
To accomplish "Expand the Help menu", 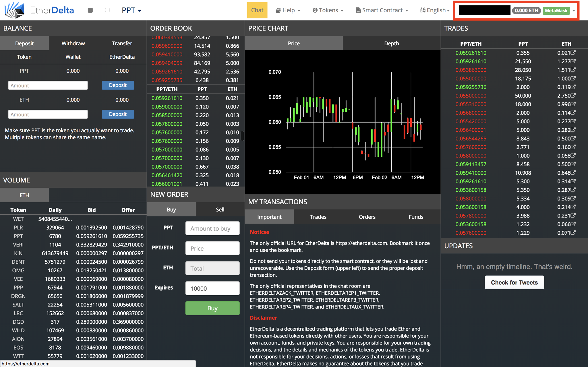I will coord(288,10).
